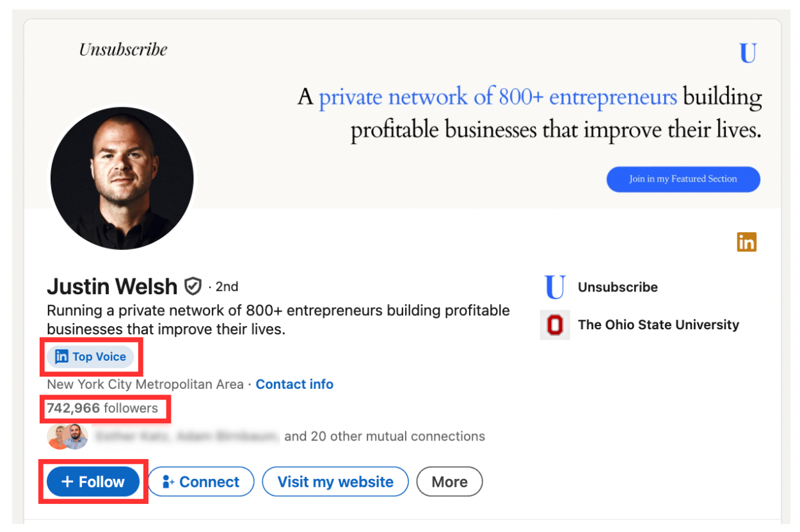800x532 pixels.
Task: Expand the More options menu
Action: (449, 482)
